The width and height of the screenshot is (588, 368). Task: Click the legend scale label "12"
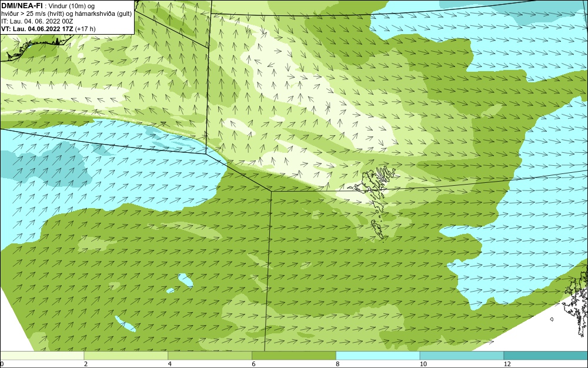(507, 364)
